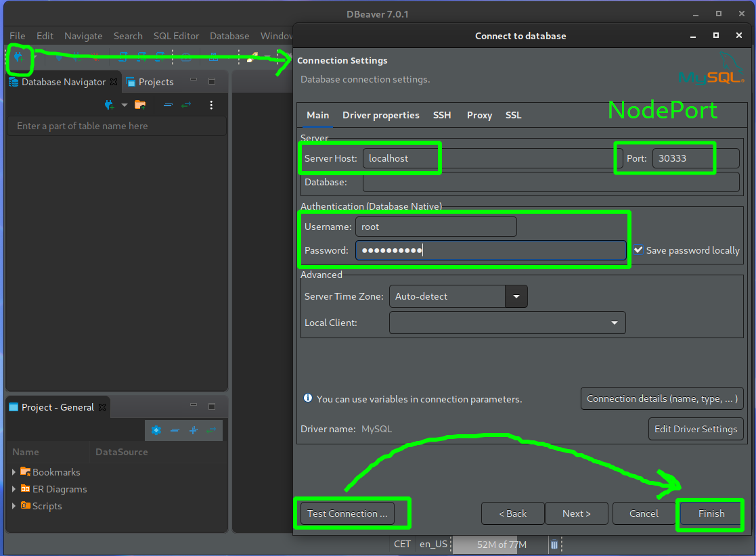Open the File menu
This screenshot has height=556, width=756.
(x=18, y=36)
